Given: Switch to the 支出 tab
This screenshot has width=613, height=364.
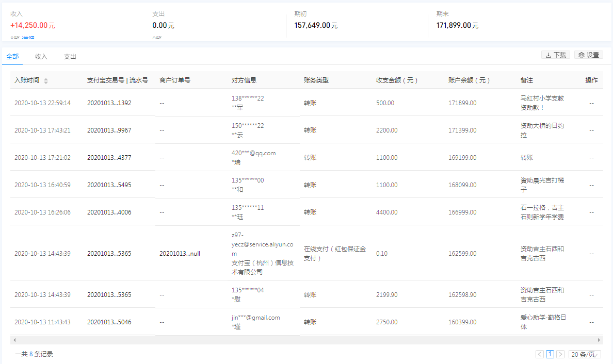Looking at the screenshot, I should [x=70, y=57].
